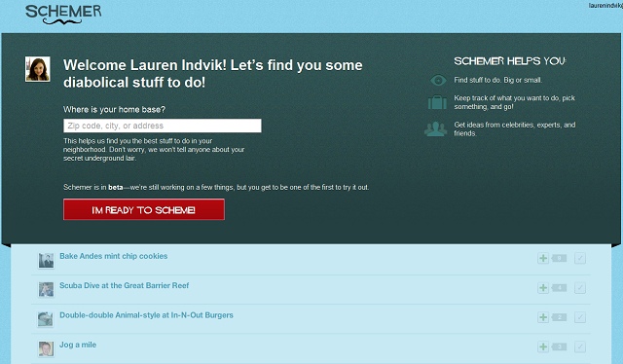Add In-N-Out Burgers scheme with plus icon
623x364 pixels.
pos(543,317)
